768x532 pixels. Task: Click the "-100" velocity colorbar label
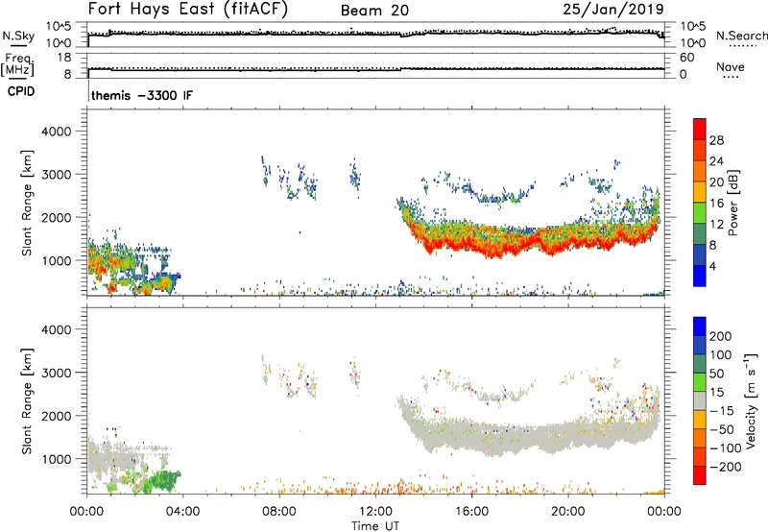(726, 448)
